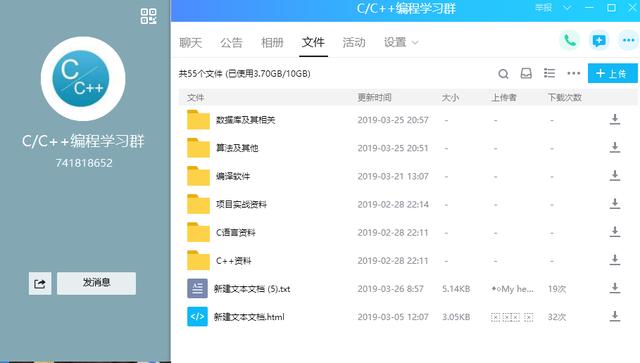
Task: Click the uploader name My he...
Action: tap(512, 289)
